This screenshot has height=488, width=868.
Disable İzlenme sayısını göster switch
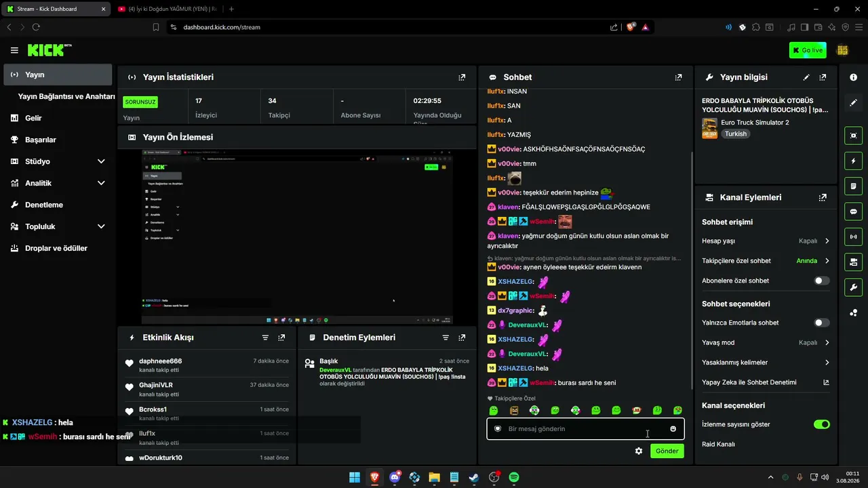tap(822, 424)
